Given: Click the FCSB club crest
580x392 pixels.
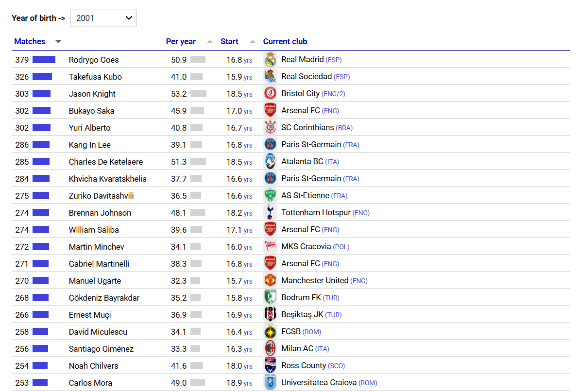Looking at the screenshot, I should (271, 332).
